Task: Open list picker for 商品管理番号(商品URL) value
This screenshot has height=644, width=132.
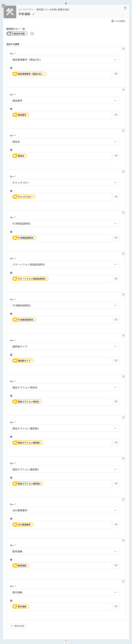Action: tap(116, 74)
